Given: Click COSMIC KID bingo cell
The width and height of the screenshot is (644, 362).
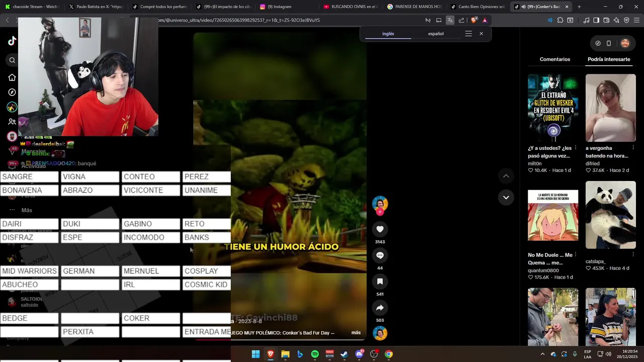Looking at the screenshot, I should pos(206,285).
